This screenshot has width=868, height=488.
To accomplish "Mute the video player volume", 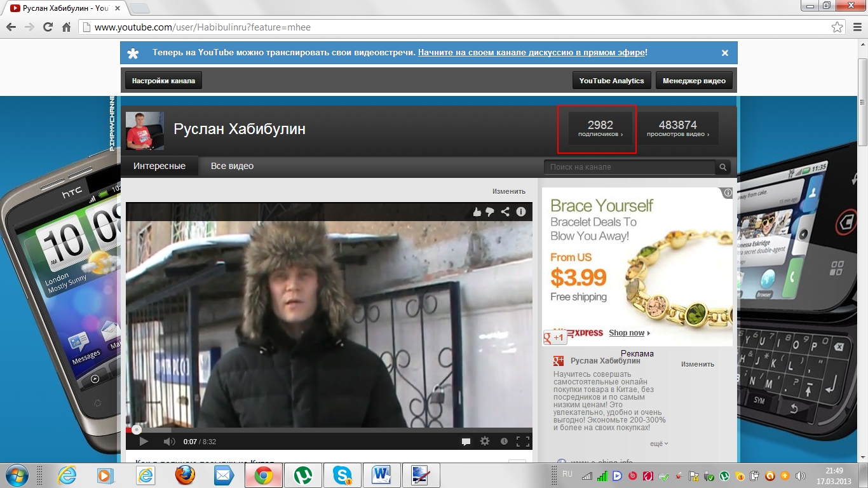I will pyautogui.click(x=169, y=441).
